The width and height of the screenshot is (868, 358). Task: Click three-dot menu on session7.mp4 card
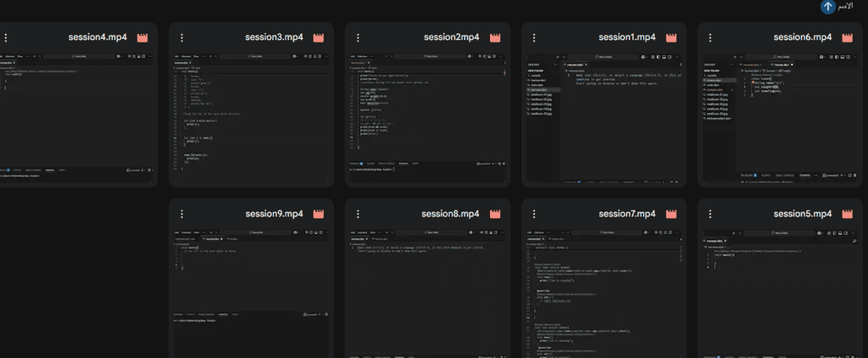(534, 214)
